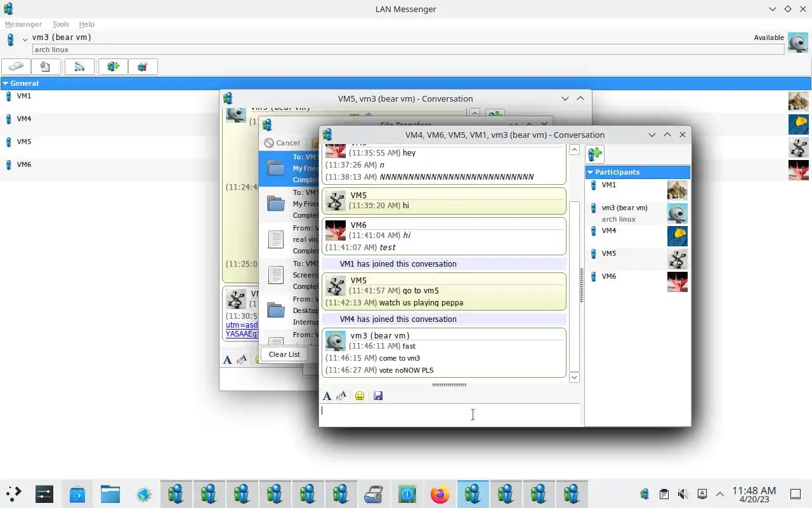Viewport: 812px width, 508px height.
Task: Select the highlighted top transfer row in File Transfers
Action: point(289,168)
